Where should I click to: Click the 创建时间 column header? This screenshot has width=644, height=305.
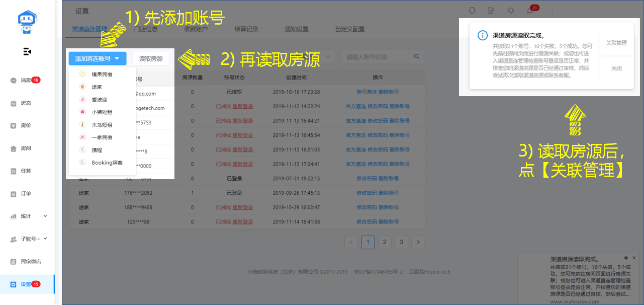coord(297,78)
